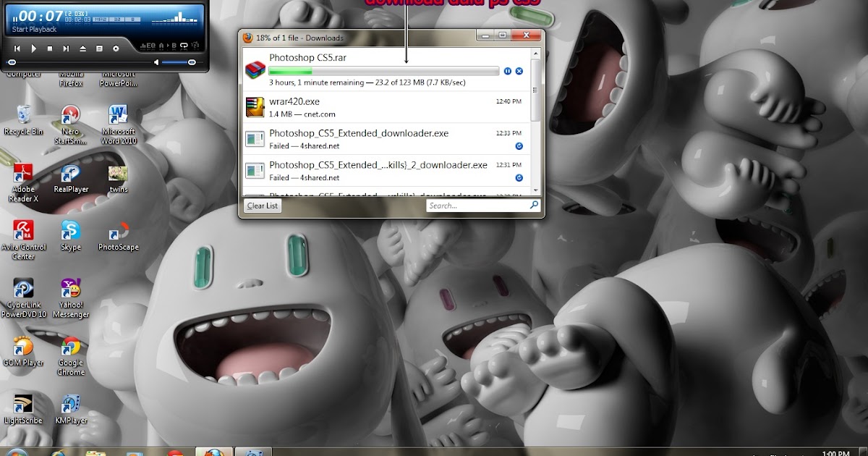The image size is (868, 456).
Task: Select the wrar420.exe download entry
Action: coord(385,107)
